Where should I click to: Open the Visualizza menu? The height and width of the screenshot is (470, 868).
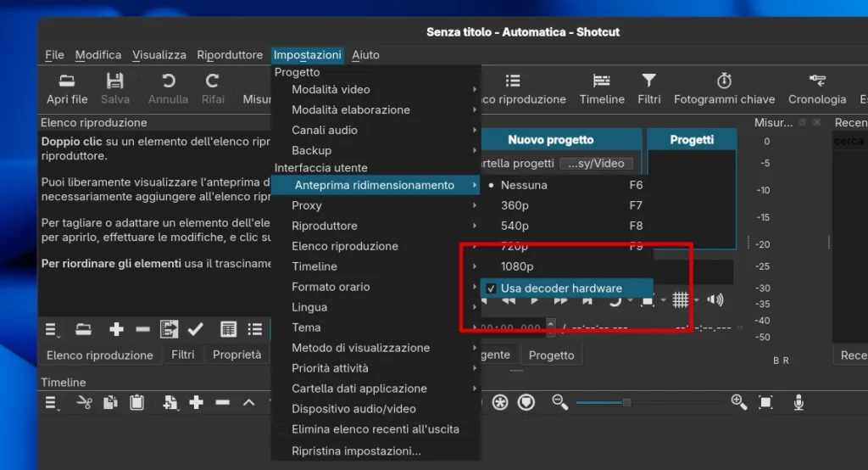coord(159,55)
